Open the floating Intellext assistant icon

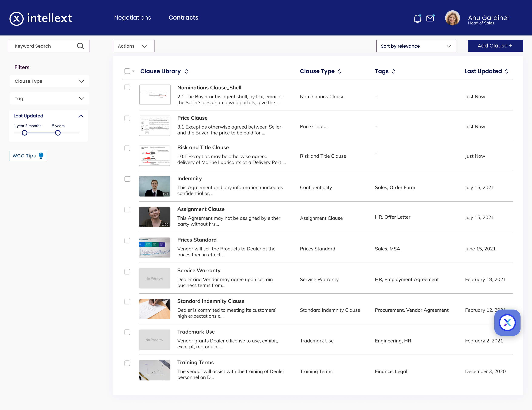point(507,323)
